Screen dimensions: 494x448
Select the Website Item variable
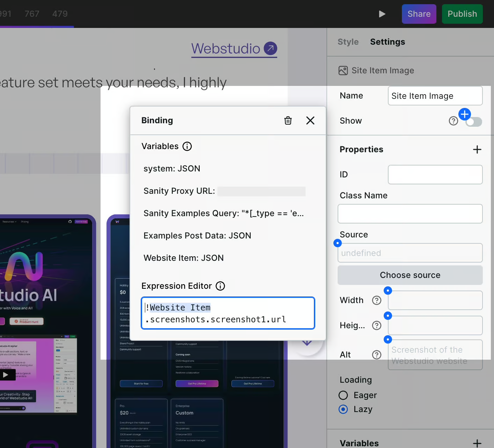[183, 258]
